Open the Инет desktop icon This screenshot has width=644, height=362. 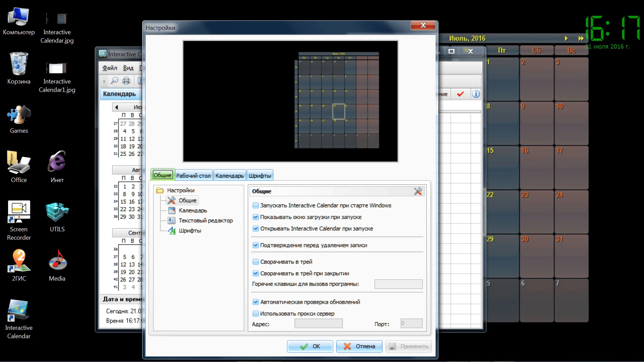[x=57, y=167]
